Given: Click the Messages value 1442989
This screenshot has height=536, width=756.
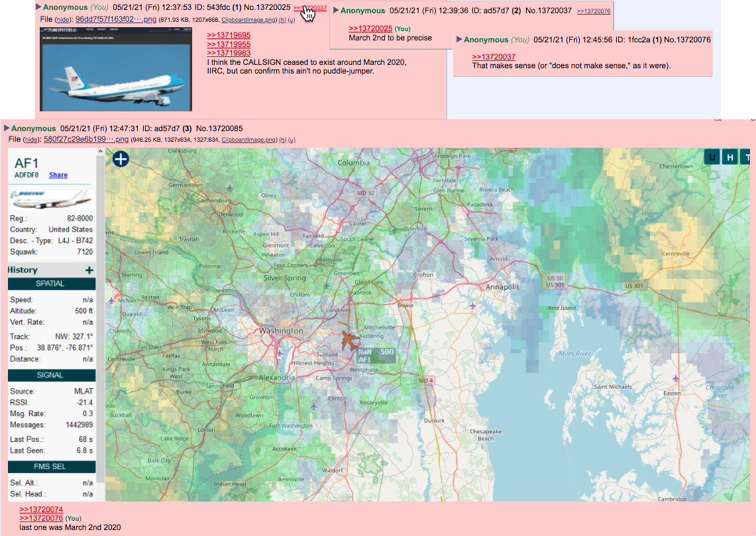Looking at the screenshot, I should 79,425.
